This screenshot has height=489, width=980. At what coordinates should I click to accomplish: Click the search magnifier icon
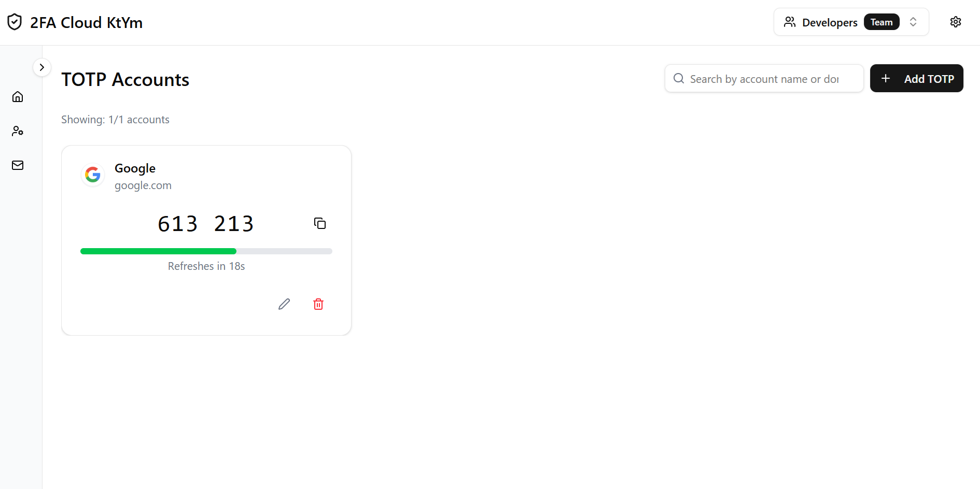(679, 78)
